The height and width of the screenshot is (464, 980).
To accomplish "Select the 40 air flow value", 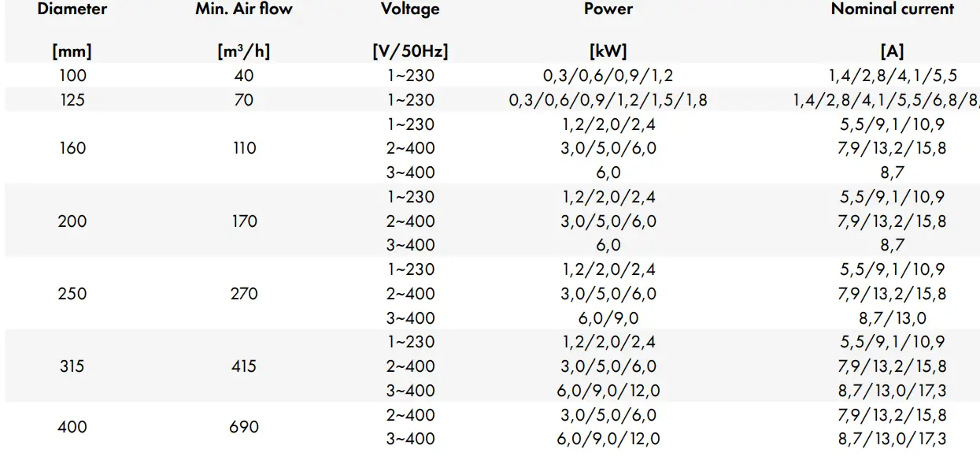I will [x=244, y=76].
